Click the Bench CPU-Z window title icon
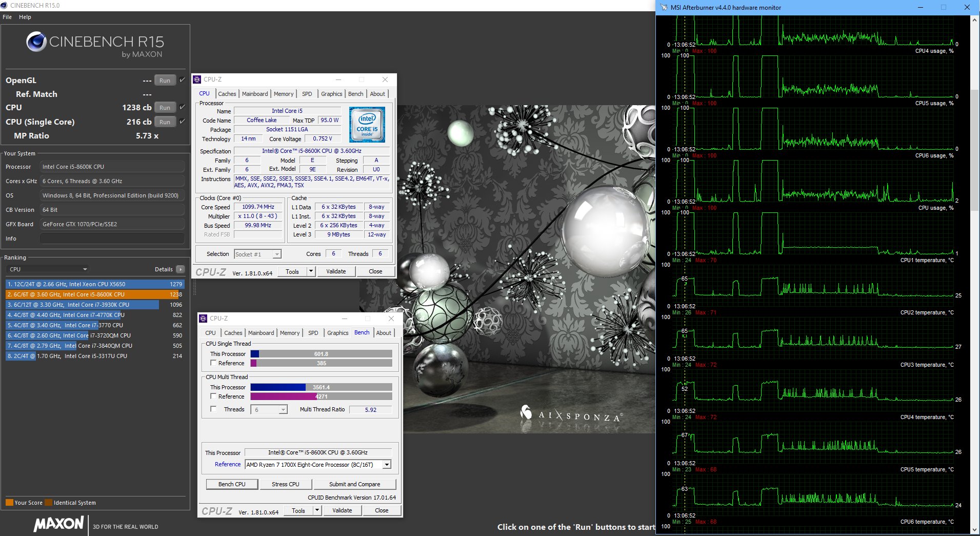The width and height of the screenshot is (980, 536). [x=203, y=319]
